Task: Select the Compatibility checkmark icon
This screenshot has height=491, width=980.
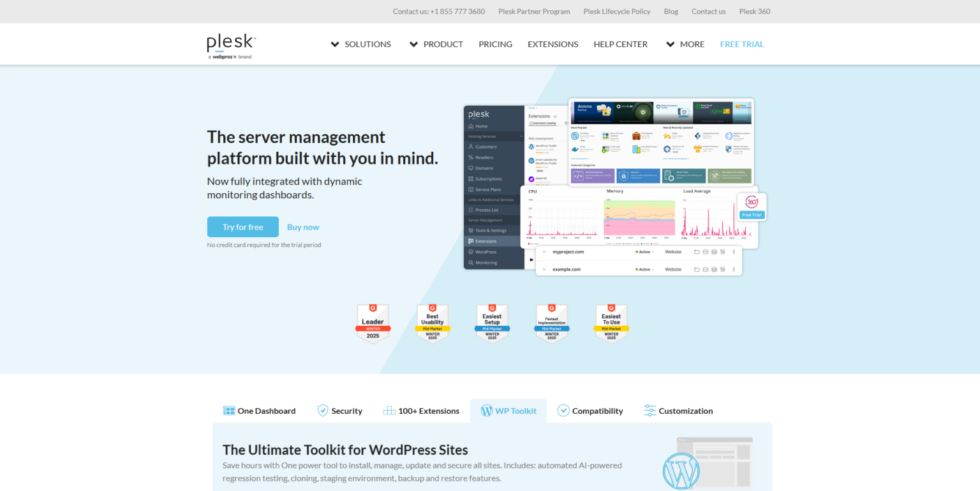Action: (x=564, y=410)
